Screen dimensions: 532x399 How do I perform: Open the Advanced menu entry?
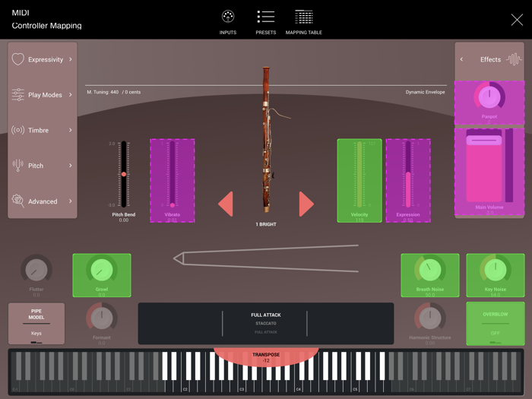click(43, 201)
